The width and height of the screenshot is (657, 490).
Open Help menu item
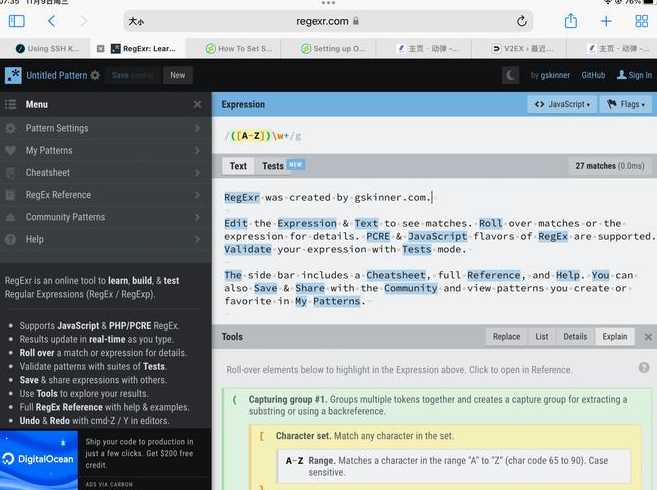pos(106,239)
